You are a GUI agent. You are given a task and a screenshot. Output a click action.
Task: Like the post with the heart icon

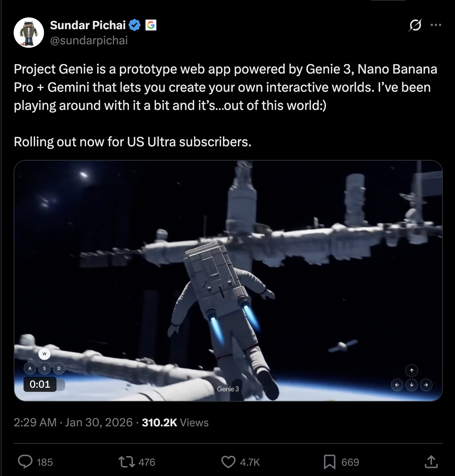point(229,462)
